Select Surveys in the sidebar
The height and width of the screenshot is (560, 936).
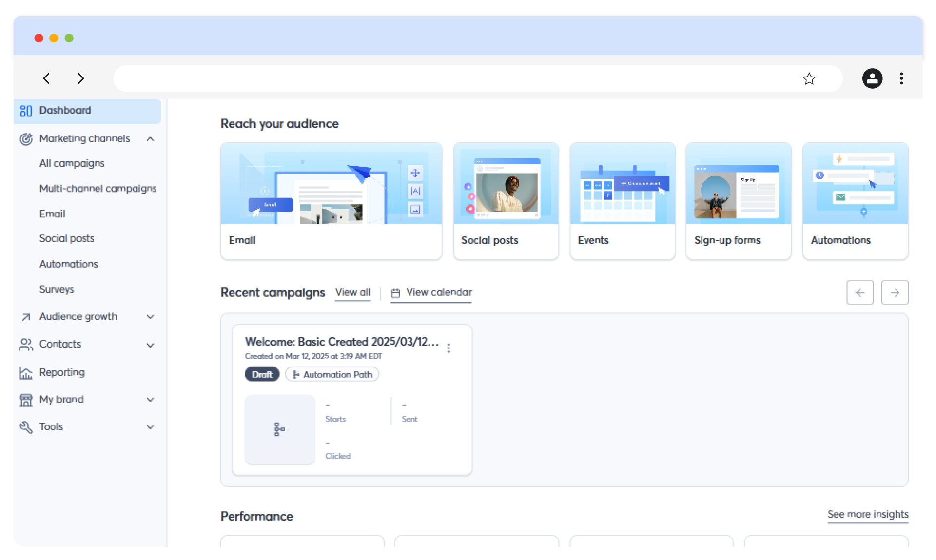click(57, 290)
